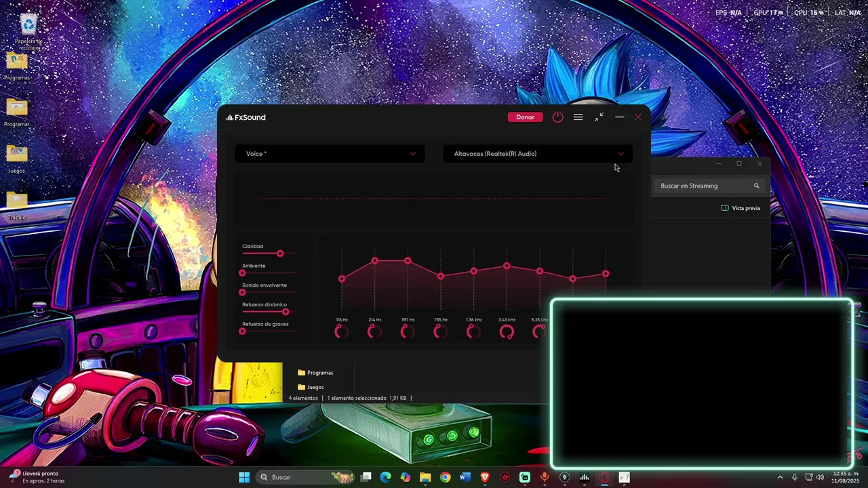Click the FxSound logo title

246,117
